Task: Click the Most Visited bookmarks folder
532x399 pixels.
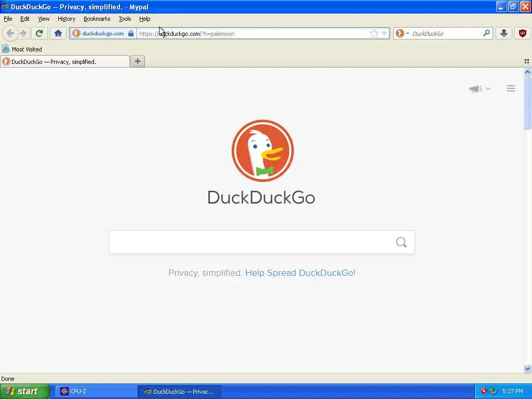Action: coord(22,49)
